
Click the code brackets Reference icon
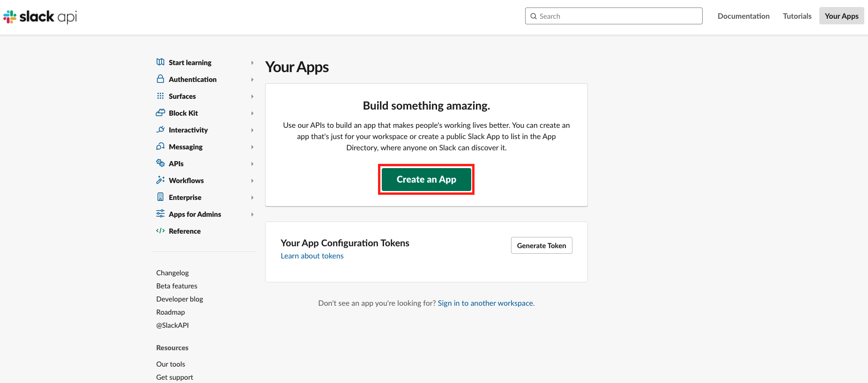[160, 231]
